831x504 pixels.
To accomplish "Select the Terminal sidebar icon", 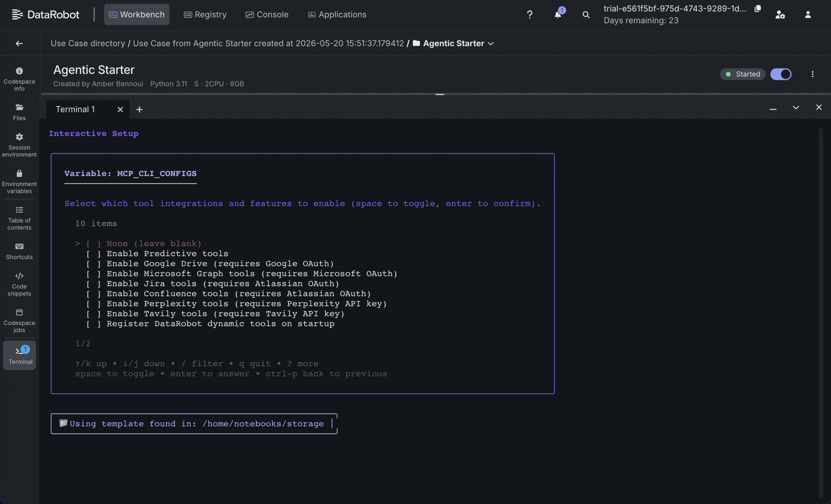I will point(19,355).
